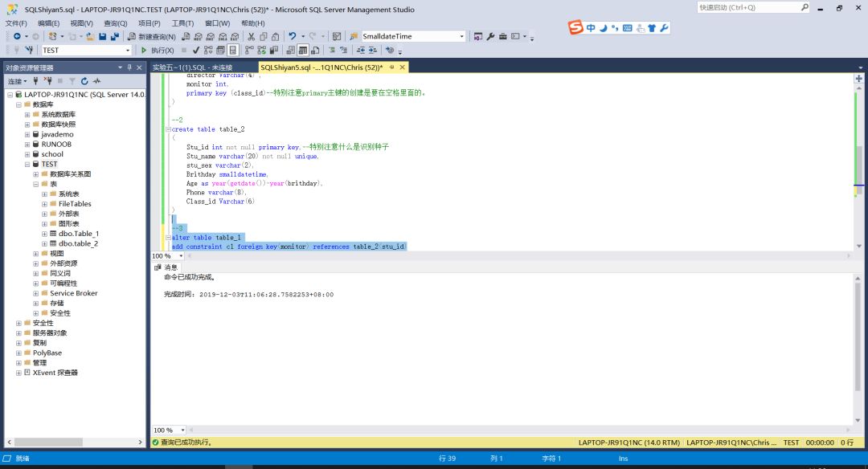Open the TEST database dropdown
The height and width of the screenshot is (469, 868).
tap(127, 51)
